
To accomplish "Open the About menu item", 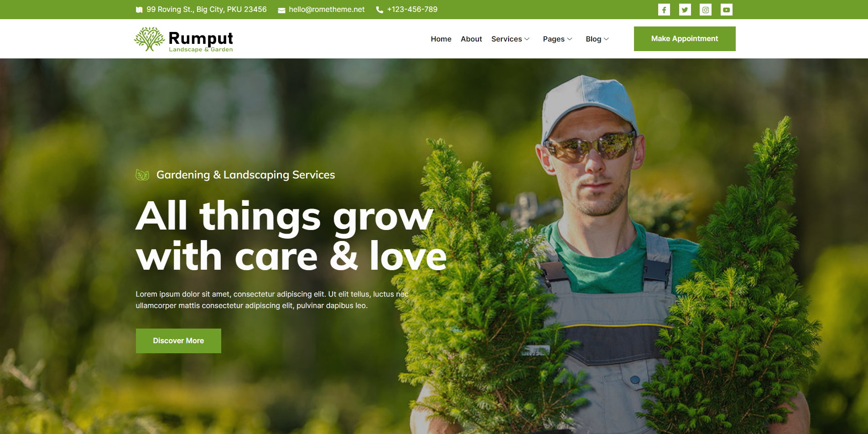I will coord(471,39).
